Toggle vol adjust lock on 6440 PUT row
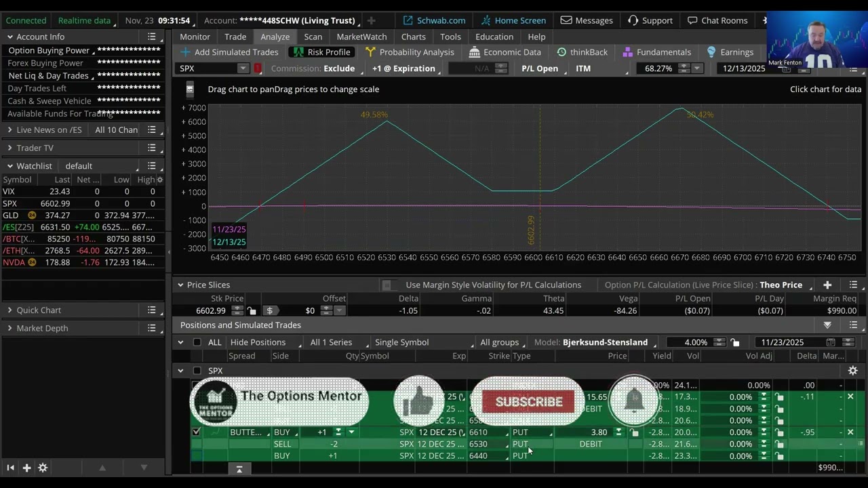The height and width of the screenshot is (488, 868). click(779, 456)
